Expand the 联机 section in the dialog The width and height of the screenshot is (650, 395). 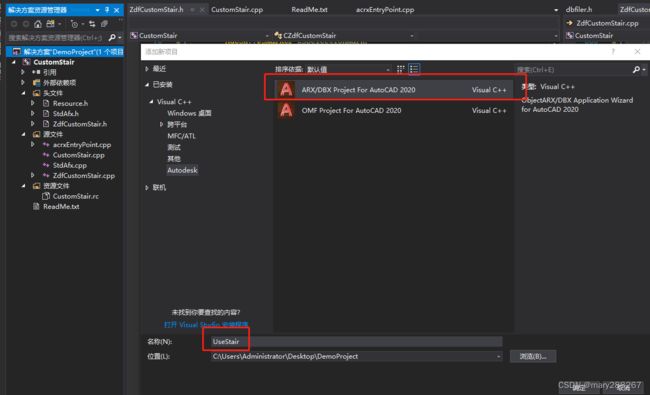pyautogui.click(x=147, y=188)
